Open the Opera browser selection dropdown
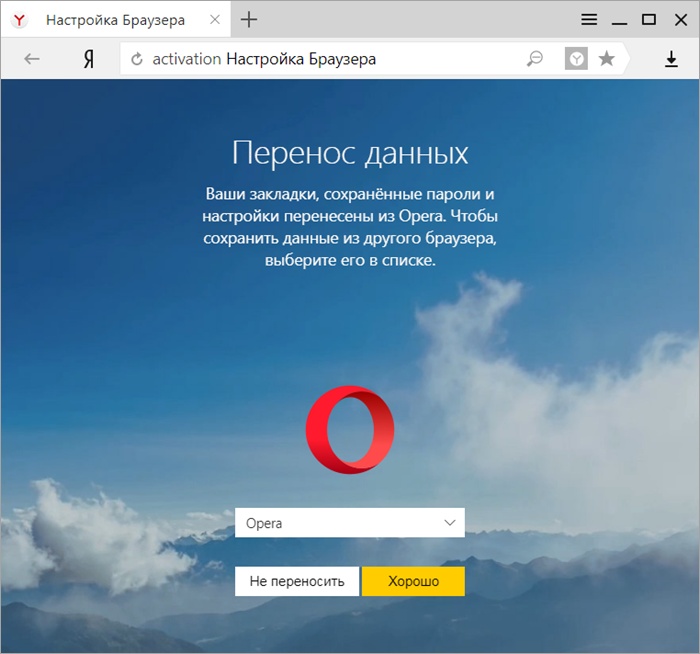Image resolution: width=700 pixels, height=654 pixels. (x=350, y=522)
